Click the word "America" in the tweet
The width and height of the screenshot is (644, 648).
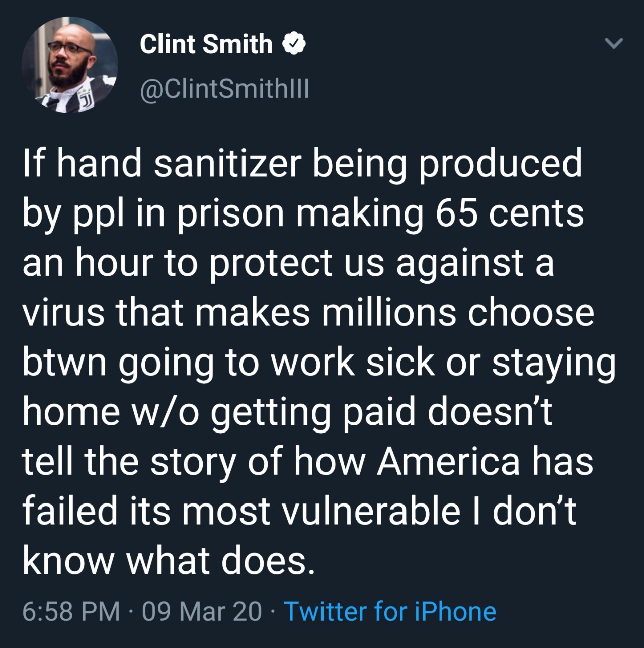[x=449, y=462]
